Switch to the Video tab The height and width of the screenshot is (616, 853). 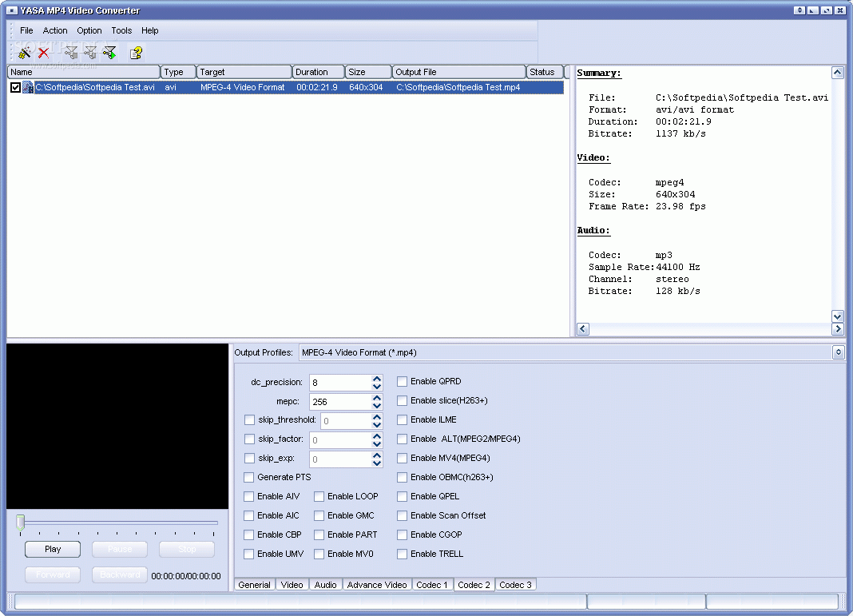point(292,584)
